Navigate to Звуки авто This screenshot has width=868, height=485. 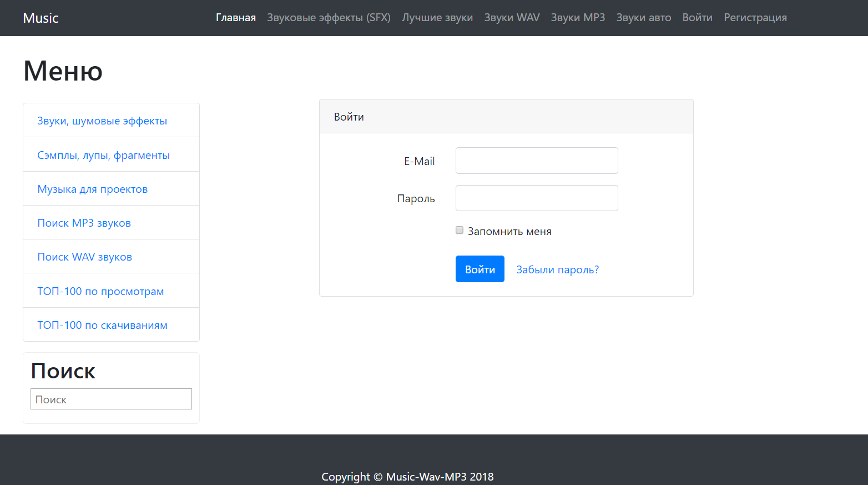point(643,18)
